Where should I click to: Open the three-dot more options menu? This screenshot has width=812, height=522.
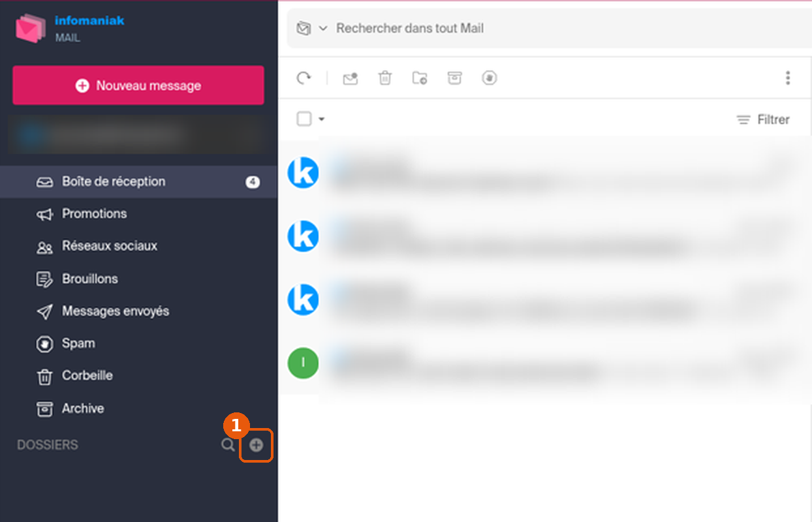tap(788, 78)
